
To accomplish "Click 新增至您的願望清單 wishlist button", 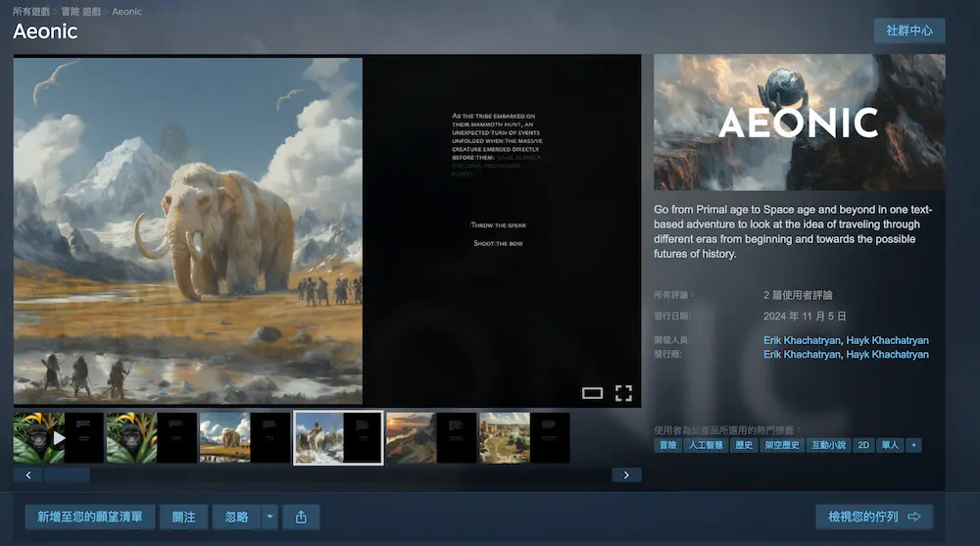I will tap(90, 517).
